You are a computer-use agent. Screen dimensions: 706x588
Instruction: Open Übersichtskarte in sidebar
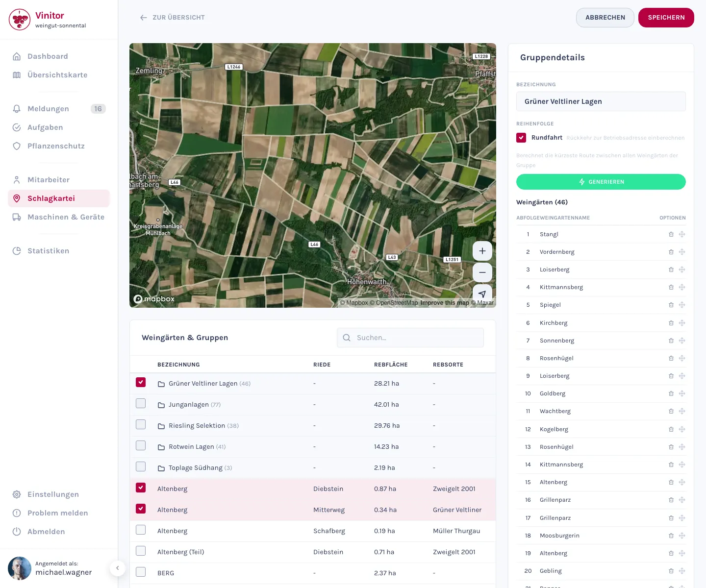(59, 75)
